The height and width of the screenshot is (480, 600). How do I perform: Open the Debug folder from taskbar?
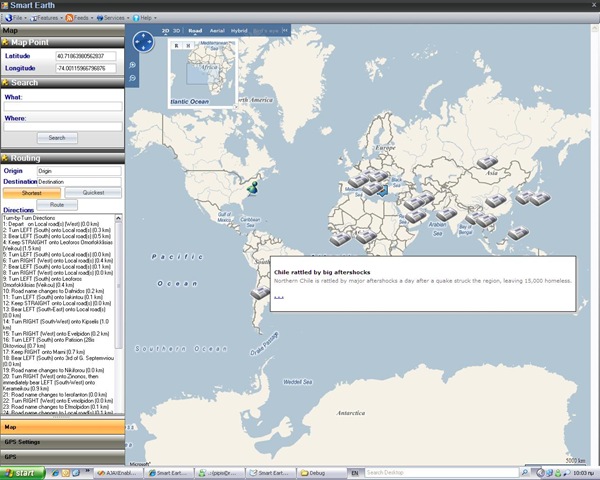321,473
